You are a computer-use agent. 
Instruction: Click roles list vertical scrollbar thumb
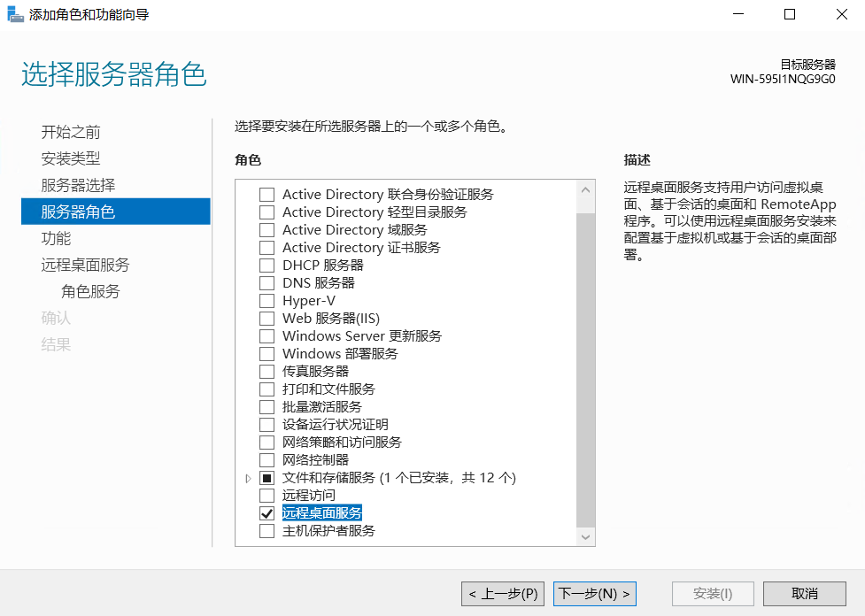click(x=586, y=369)
